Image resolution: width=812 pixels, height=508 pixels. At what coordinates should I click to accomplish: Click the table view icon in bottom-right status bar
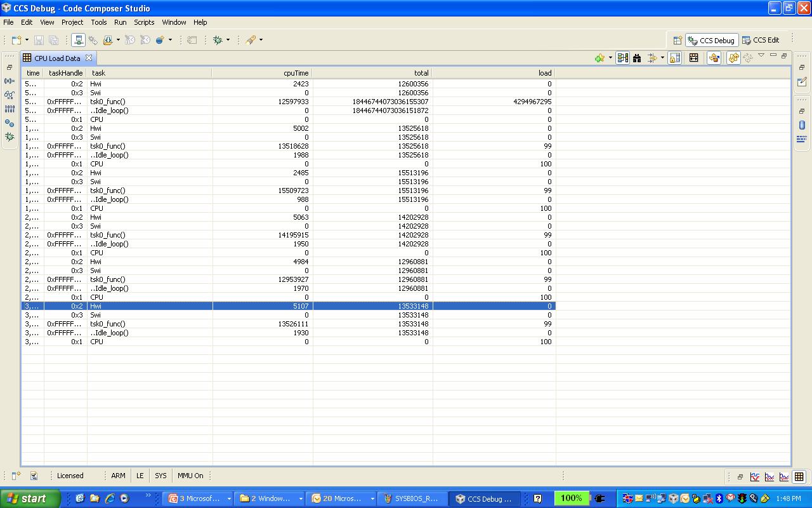point(799,476)
